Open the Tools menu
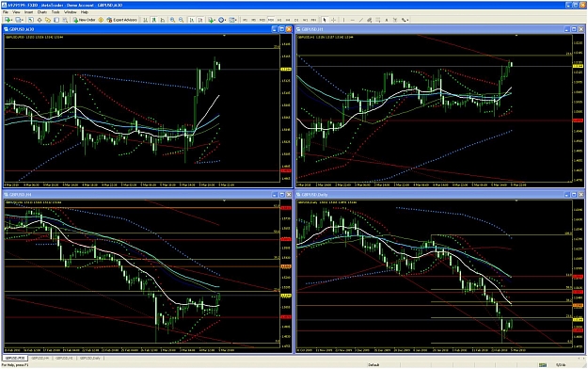Viewport: 588px width, 369px height. [x=56, y=12]
